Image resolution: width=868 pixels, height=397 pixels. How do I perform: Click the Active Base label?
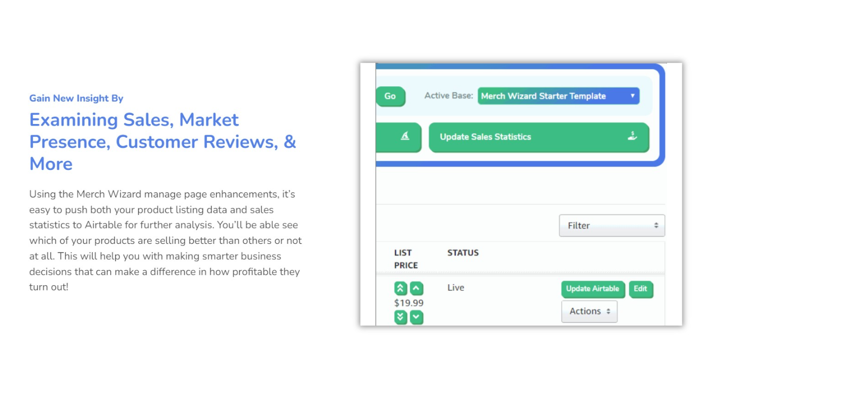pos(449,95)
